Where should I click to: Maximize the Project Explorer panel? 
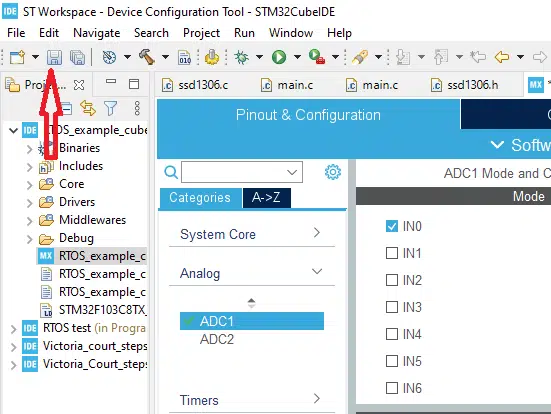pyautogui.click(x=134, y=84)
